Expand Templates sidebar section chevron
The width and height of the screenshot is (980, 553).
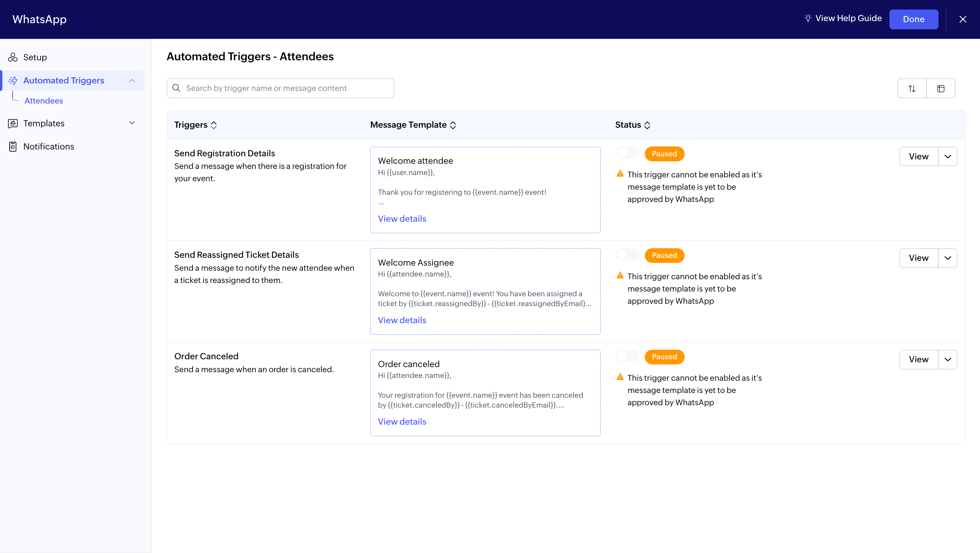(132, 123)
